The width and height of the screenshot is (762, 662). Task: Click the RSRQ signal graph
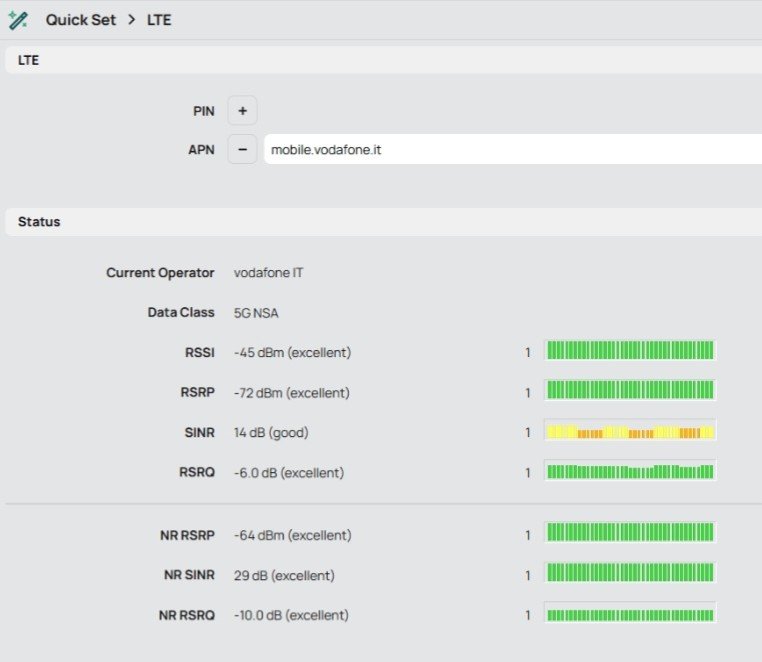[x=630, y=472]
